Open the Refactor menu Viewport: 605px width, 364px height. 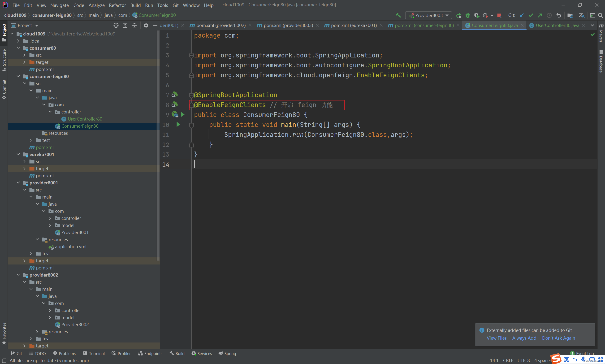tap(117, 5)
